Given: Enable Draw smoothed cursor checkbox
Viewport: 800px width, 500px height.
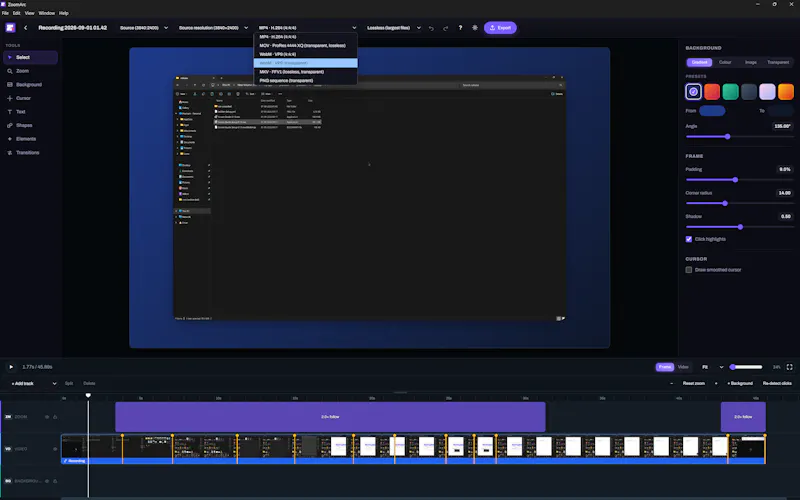Looking at the screenshot, I should point(689,270).
